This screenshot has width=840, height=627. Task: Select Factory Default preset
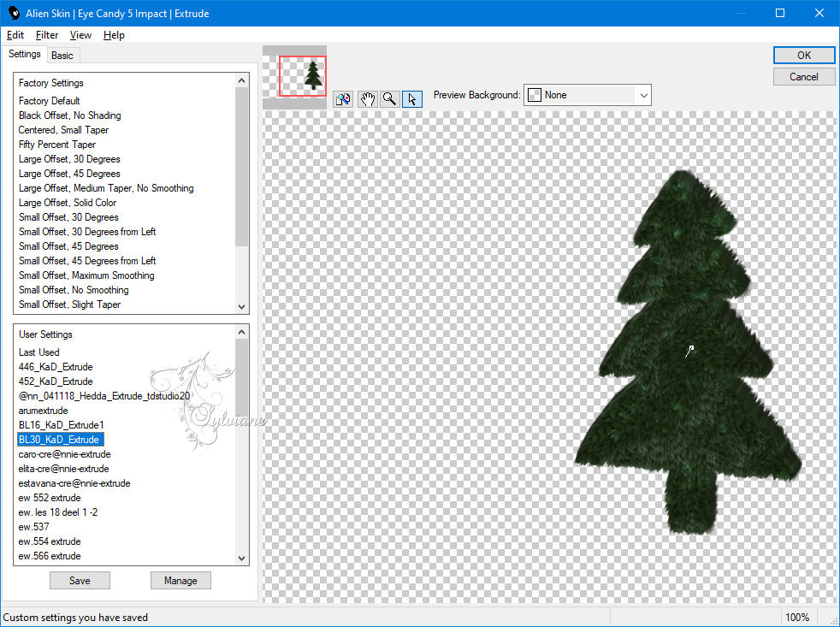tap(50, 101)
